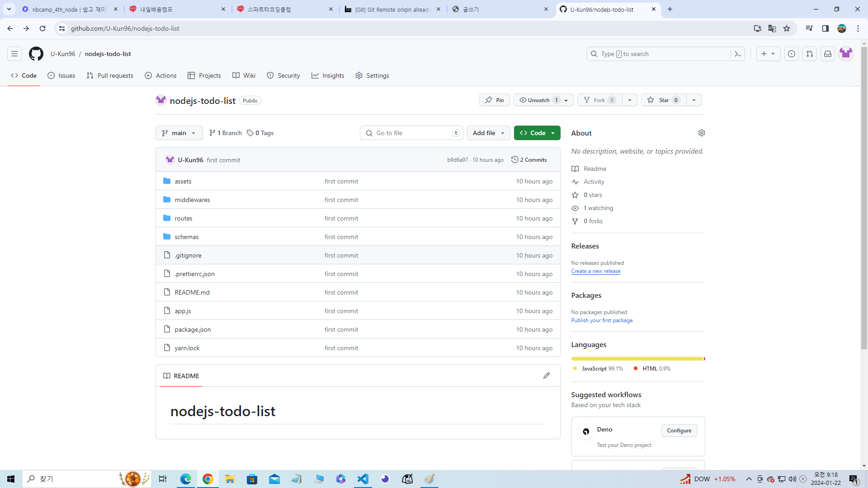Open the media control icon in Chrome toolbar
The image size is (868, 488).
tap(809, 28)
